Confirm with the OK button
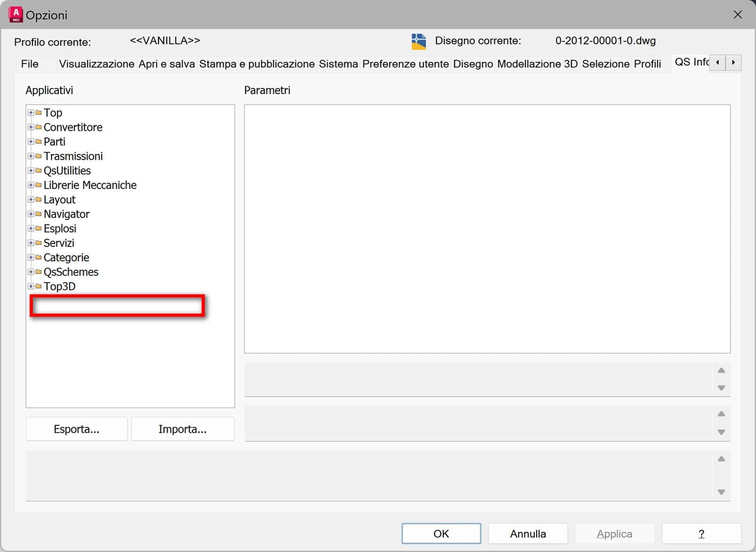 pos(442,534)
